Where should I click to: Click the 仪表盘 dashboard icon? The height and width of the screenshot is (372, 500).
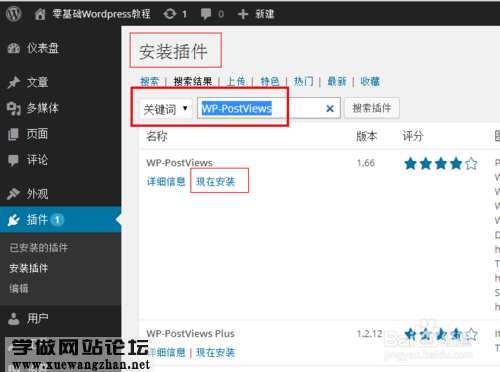click(14, 48)
